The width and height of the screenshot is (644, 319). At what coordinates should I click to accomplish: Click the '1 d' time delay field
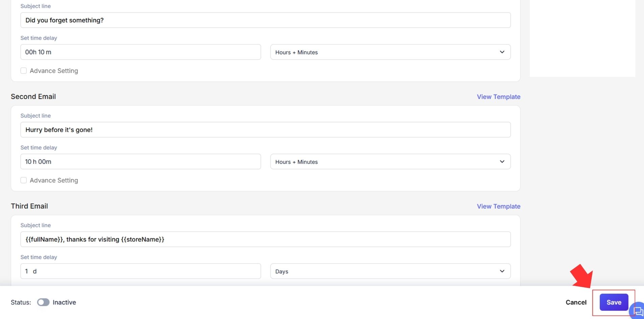140,271
